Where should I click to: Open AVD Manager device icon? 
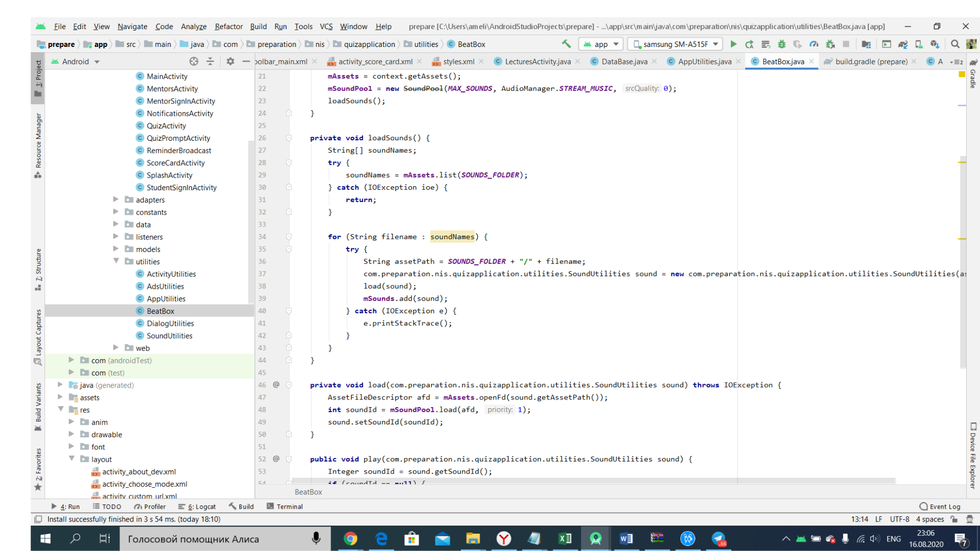[919, 44]
